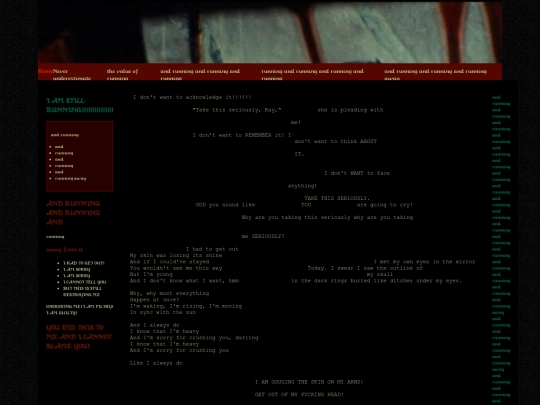This screenshot has height=405, width=540.
Task: Click 'GET OUT OF MY FUCKING HEAD!' line
Action: click(299, 394)
